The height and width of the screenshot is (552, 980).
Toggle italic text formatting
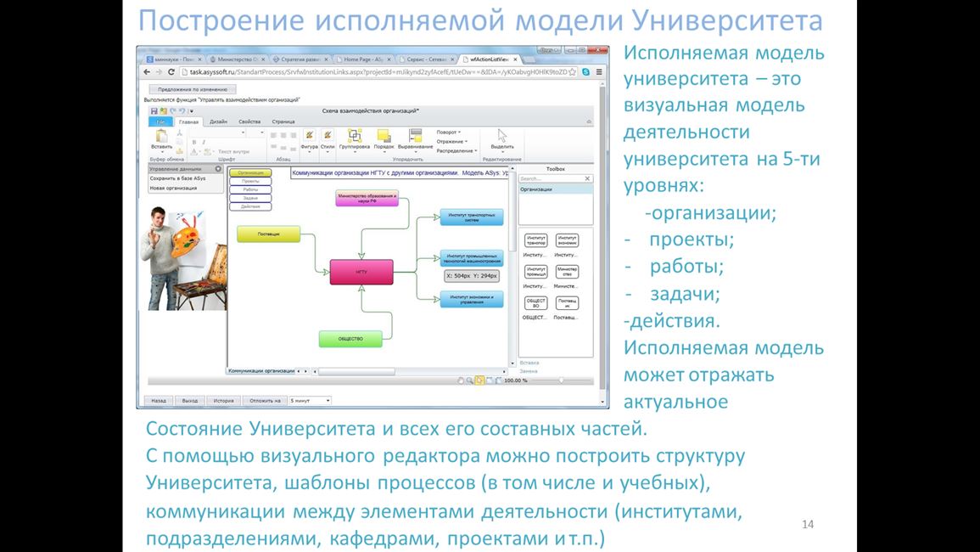pyautogui.click(x=204, y=142)
